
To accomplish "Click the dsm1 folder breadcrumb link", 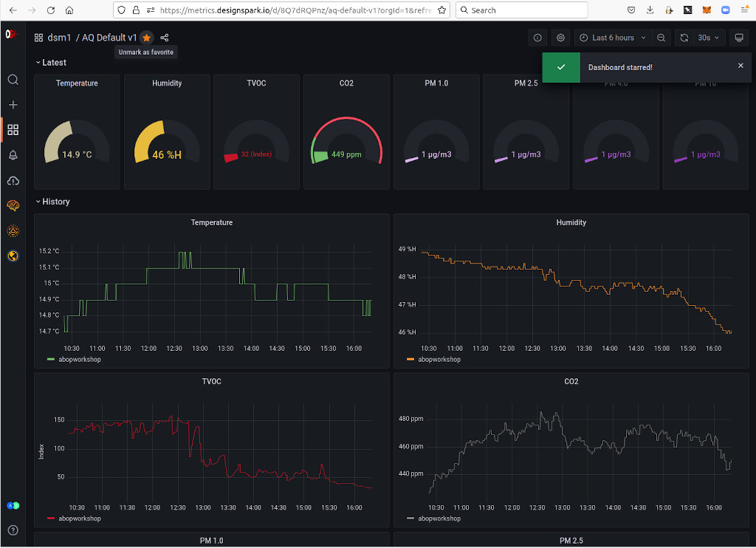I will (59, 38).
